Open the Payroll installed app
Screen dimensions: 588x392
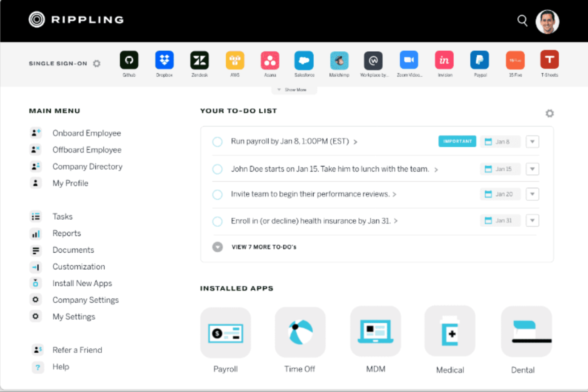coord(226,333)
